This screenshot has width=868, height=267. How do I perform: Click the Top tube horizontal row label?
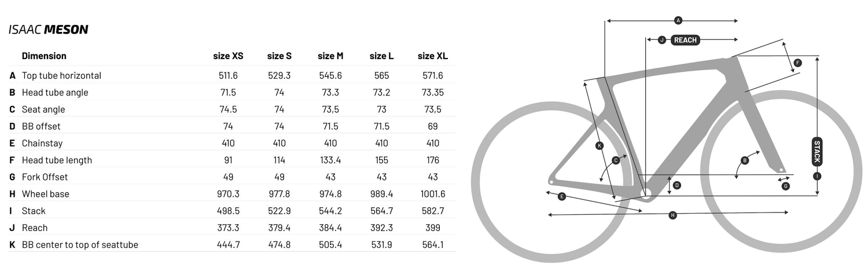click(x=61, y=76)
